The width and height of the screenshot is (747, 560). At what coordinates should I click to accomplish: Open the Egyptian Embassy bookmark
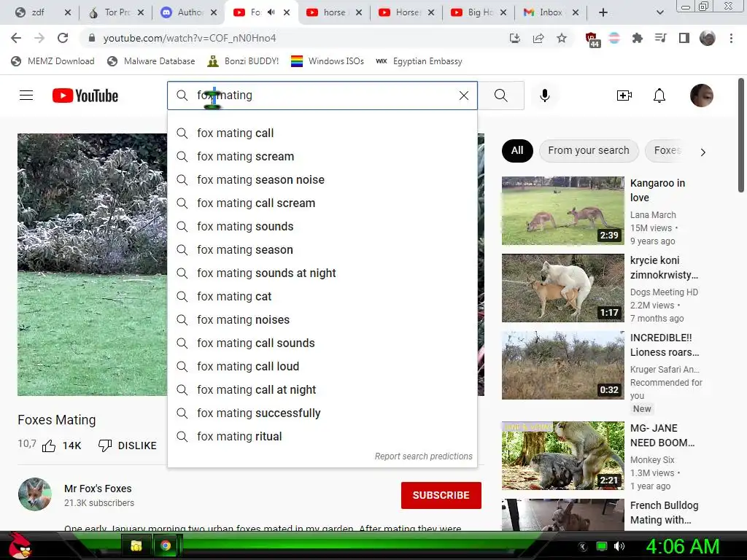pyautogui.click(x=419, y=61)
